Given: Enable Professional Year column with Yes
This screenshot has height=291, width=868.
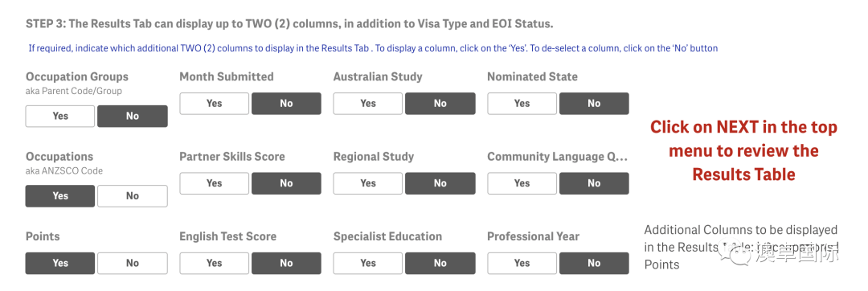Looking at the screenshot, I should tap(522, 264).
